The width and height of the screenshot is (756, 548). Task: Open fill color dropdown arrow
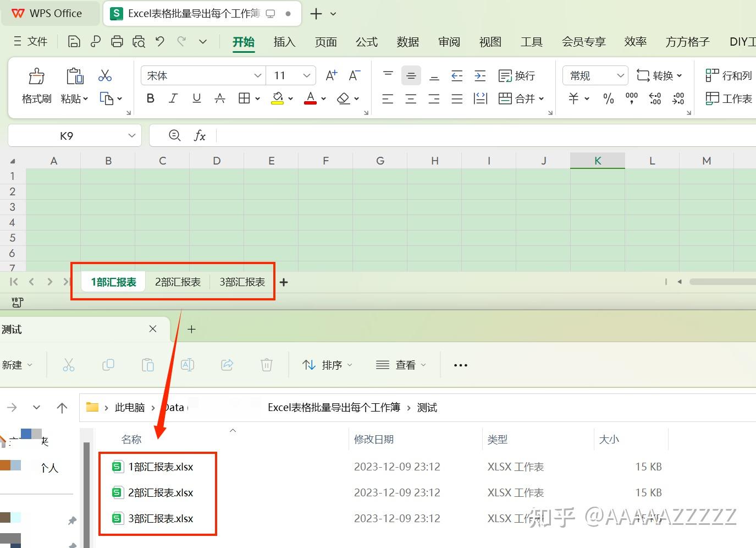290,99
